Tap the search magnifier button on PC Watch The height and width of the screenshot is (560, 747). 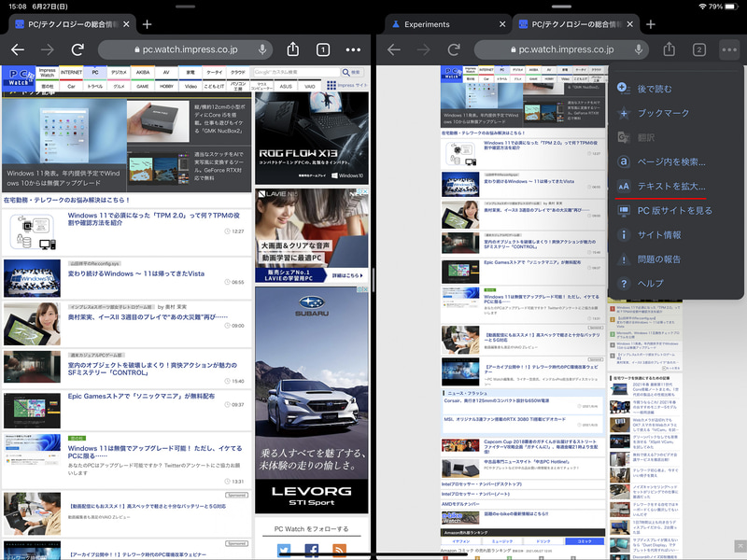[x=352, y=73]
